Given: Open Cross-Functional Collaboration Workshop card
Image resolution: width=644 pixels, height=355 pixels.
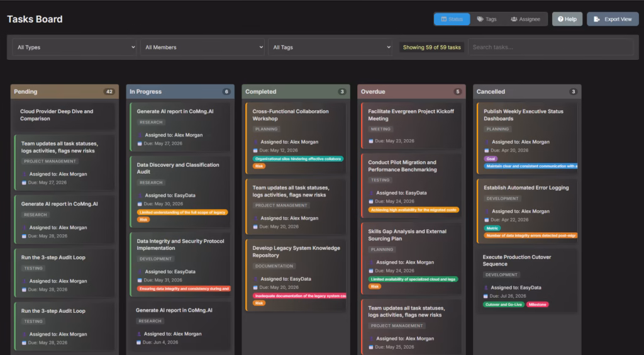Looking at the screenshot, I should coord(296,138).
